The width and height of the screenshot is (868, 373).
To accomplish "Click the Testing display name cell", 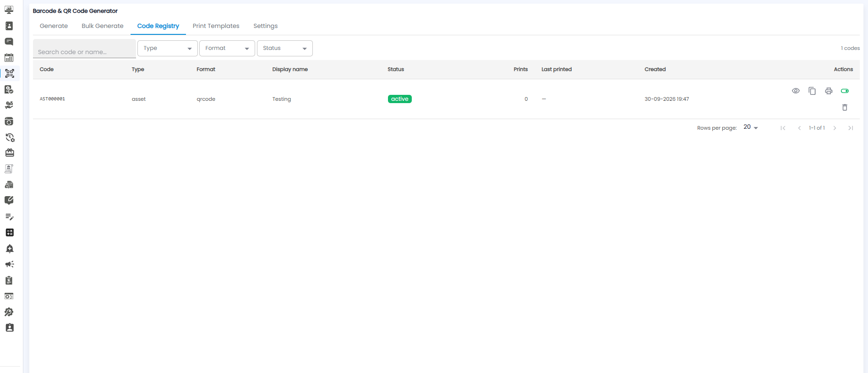I will point(282,99).
